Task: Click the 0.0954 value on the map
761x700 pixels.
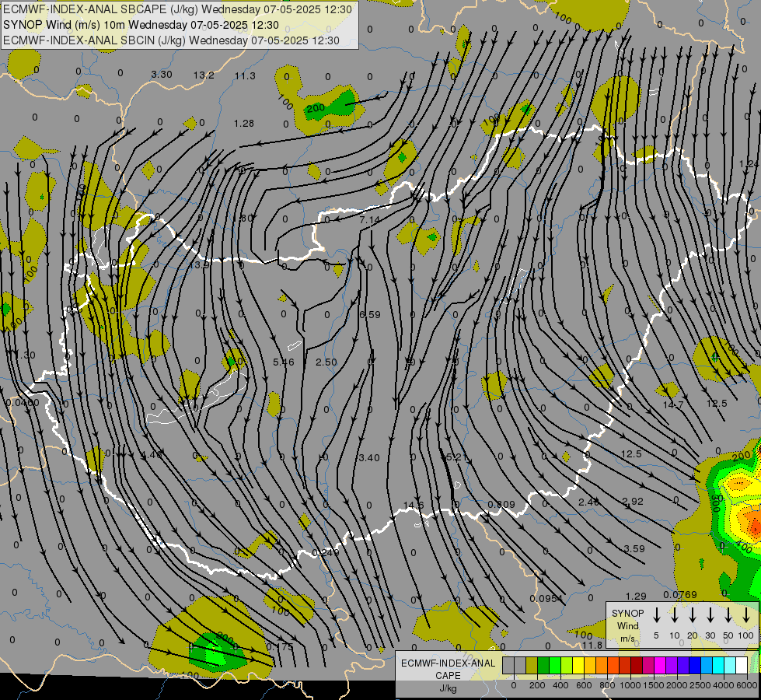Action: point(546,598)
